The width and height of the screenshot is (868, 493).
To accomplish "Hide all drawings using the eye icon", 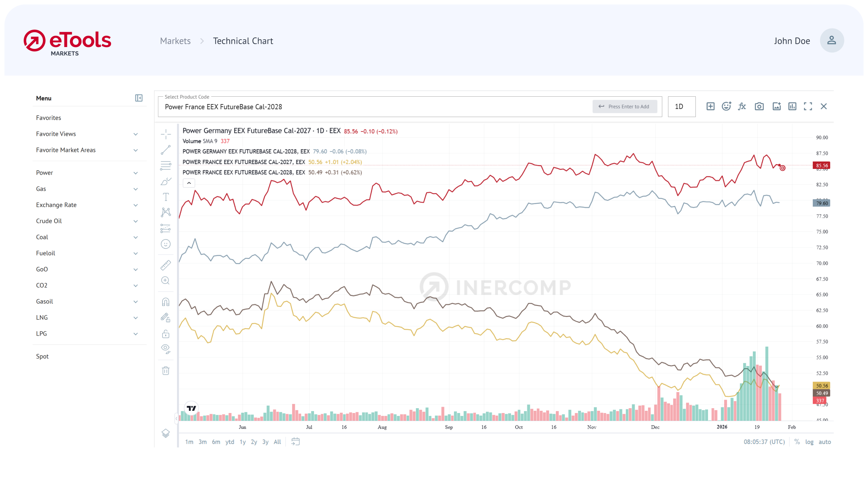I will click(166, 349).
